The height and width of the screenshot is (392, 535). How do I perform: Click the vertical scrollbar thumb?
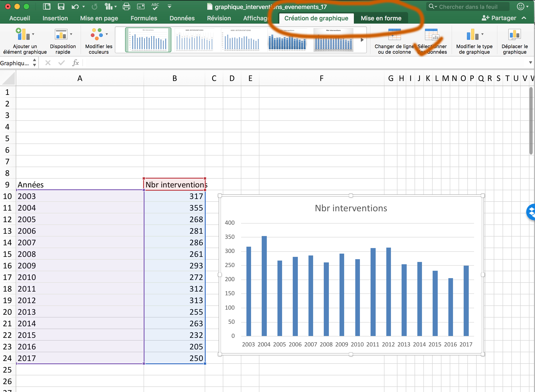[x=531, y=121]
